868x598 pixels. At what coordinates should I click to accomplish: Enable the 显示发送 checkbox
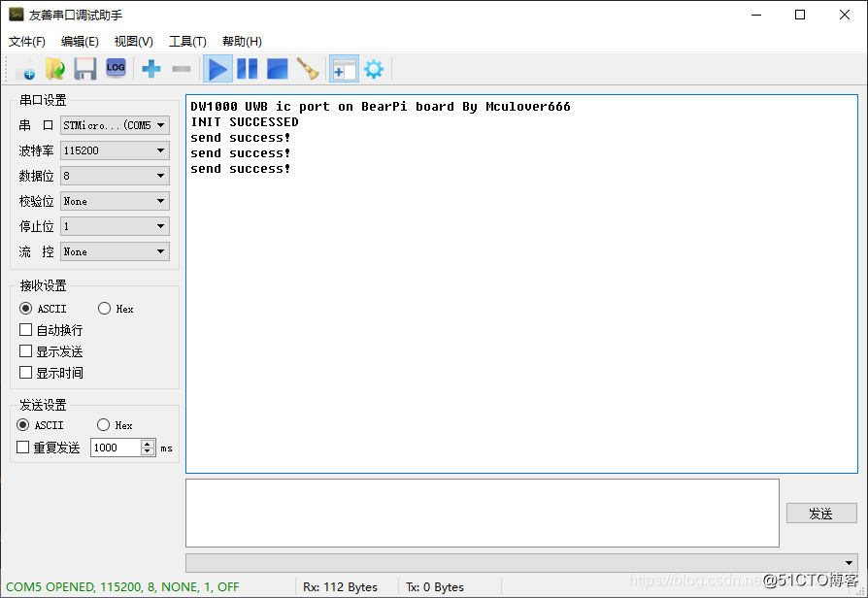50,351
